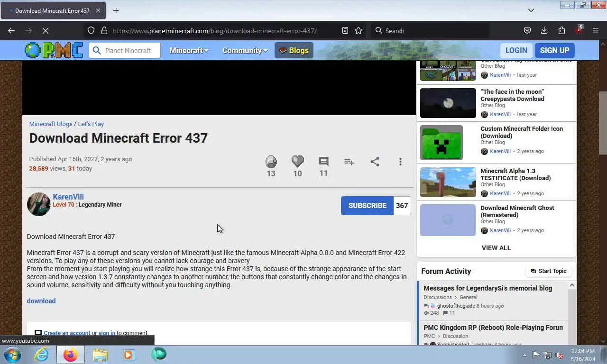The width and height of the screenshot is (607, 364).
Task: Click the Create an account link
Action: 67,333
